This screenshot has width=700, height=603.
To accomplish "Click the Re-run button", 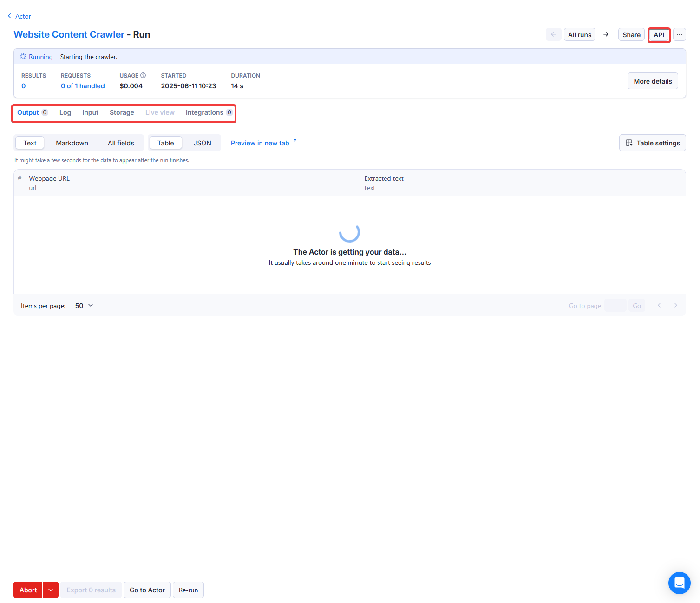I will pyautogui.click(x=188, y=590).
